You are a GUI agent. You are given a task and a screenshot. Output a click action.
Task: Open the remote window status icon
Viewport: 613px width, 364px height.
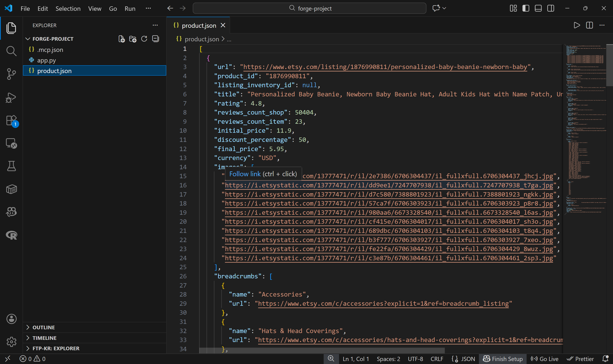coord(8,359)
